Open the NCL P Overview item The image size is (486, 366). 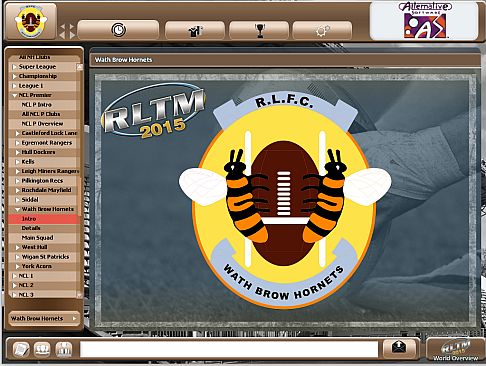42,124
